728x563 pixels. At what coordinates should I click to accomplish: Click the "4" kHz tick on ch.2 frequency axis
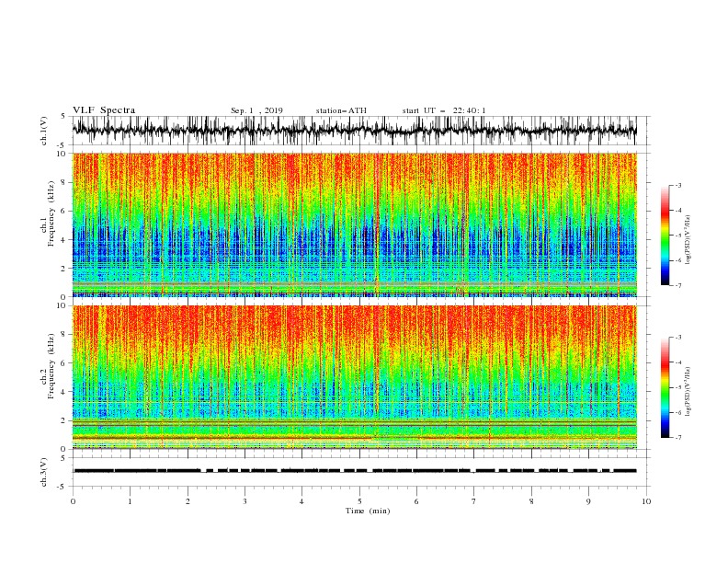coord(63,392)
